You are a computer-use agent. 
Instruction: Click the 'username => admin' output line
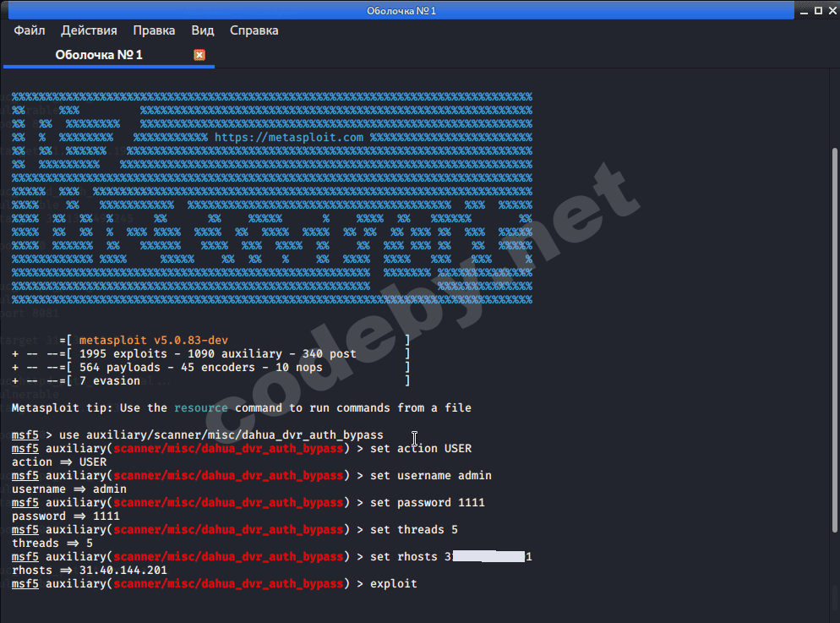coord(69,489)
